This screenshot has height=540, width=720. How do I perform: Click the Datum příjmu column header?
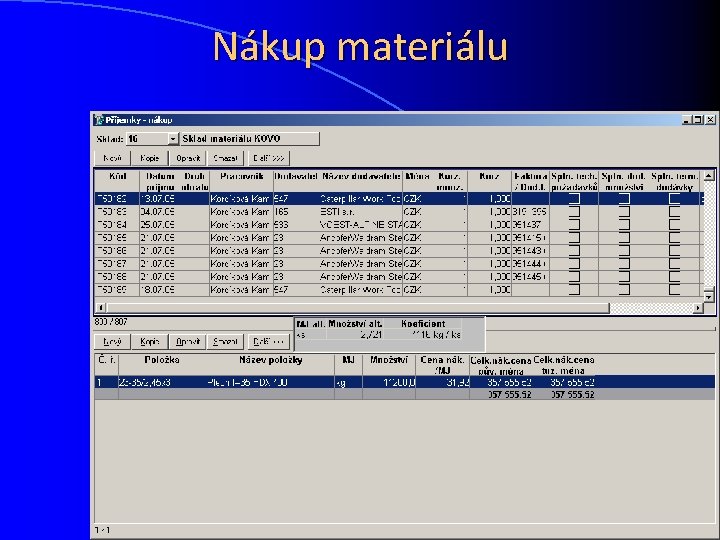click(160, 181)
